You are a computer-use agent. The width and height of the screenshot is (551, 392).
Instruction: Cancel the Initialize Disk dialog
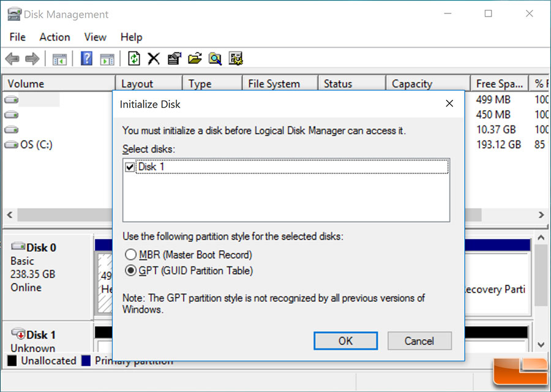click(x=419, y=341)
